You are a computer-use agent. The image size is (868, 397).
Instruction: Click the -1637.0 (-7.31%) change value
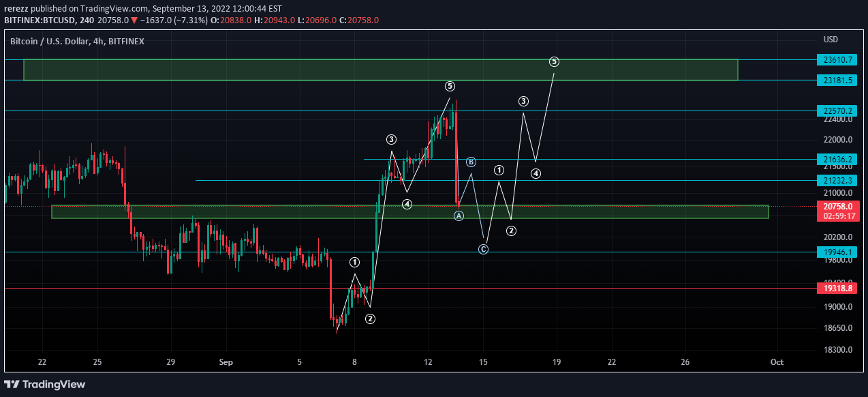174,20
